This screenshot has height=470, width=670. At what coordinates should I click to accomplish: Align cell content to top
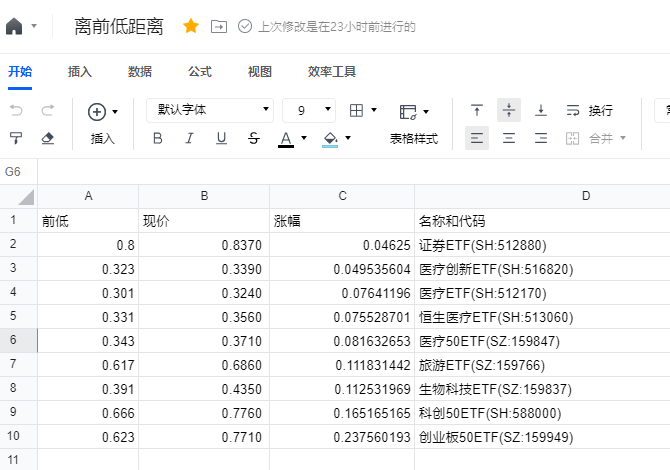(x=477, y=110)
